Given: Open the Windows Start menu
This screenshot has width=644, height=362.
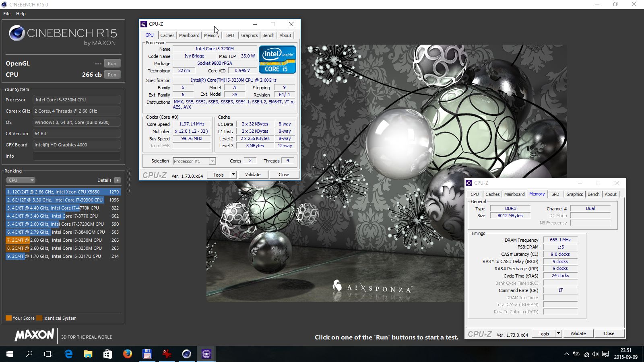Looking at the screenshot, I should click(10, 354).
